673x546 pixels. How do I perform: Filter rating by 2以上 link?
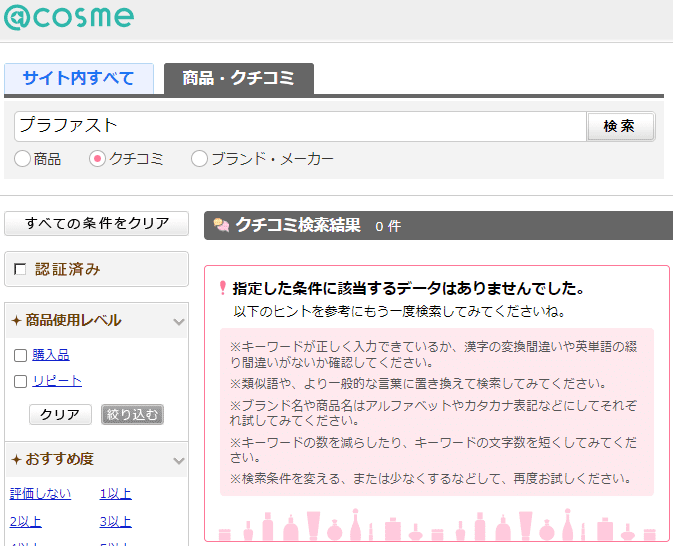pos(26,522)
